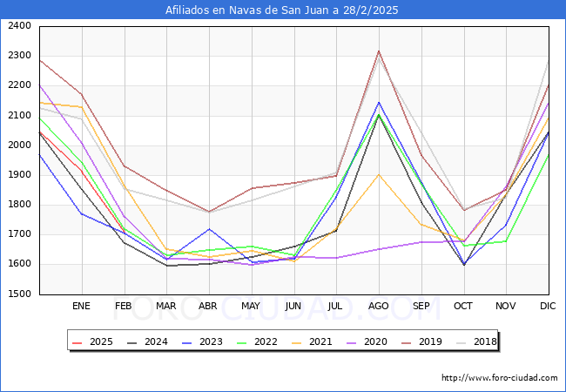Viewport: 566px width, 392px height.
Task: Click the 2300 y-axis value
Action: click(x=19, y=56)
